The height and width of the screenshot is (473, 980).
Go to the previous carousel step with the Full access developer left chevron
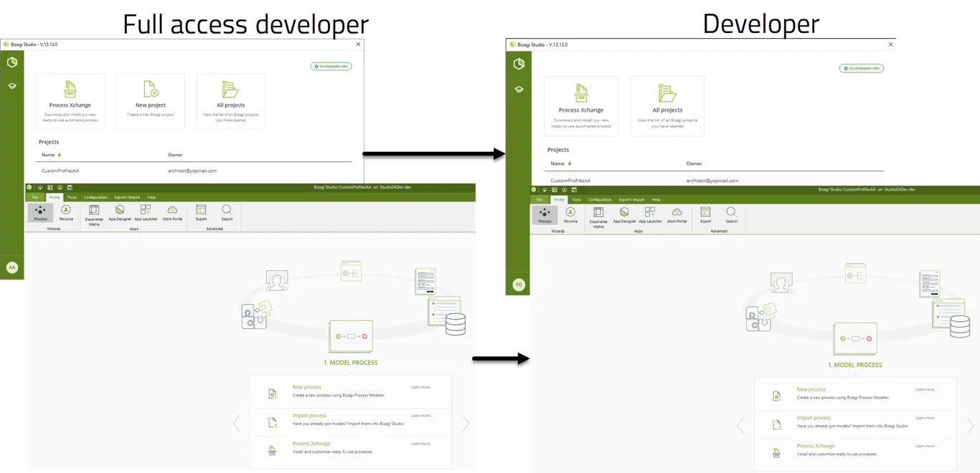coord(236,424)
